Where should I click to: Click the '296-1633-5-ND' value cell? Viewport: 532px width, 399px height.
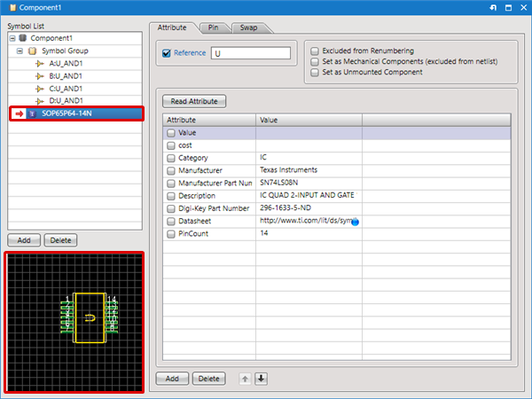[x=309, y=208]
